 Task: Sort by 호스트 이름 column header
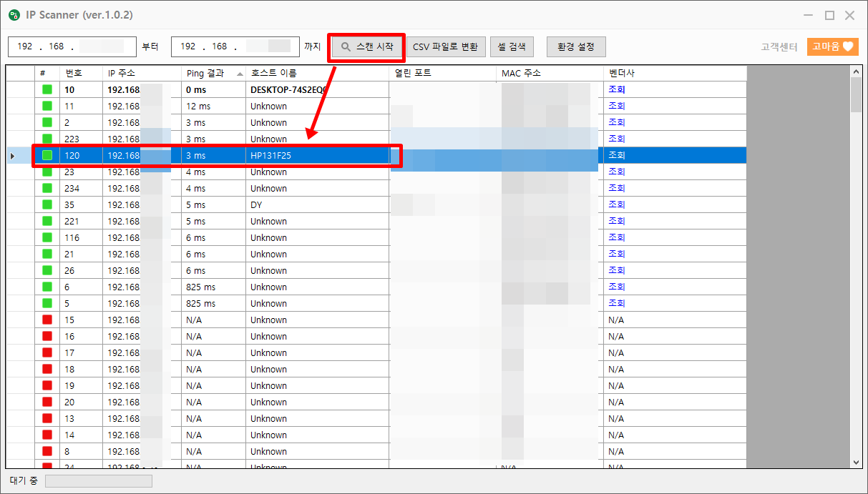click(x=318, y=74)
